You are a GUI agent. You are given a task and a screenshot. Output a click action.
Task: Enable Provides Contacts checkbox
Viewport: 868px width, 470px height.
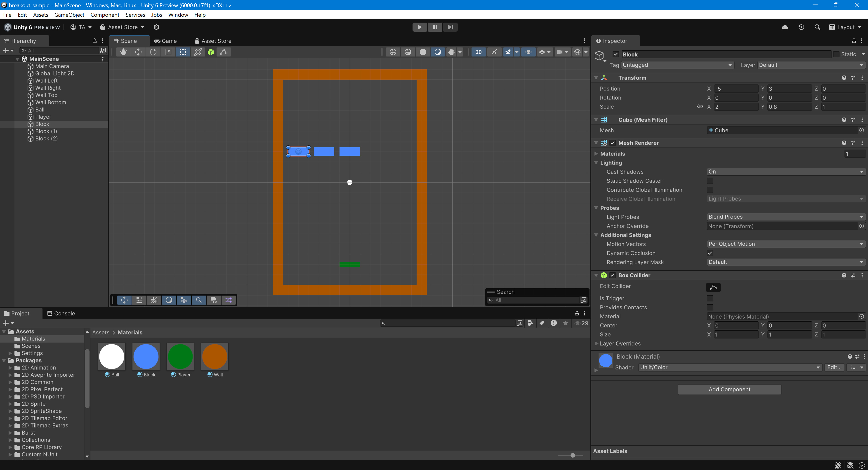tap(710, 307)
